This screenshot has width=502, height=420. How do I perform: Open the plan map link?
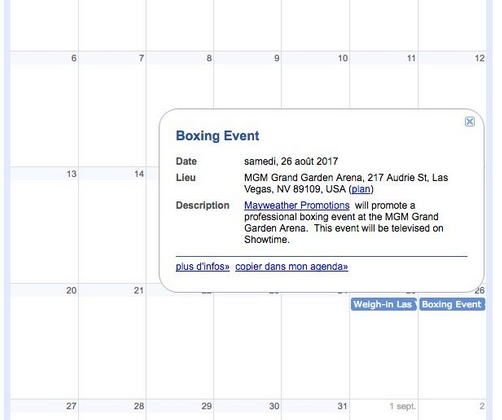click(361, 189)
